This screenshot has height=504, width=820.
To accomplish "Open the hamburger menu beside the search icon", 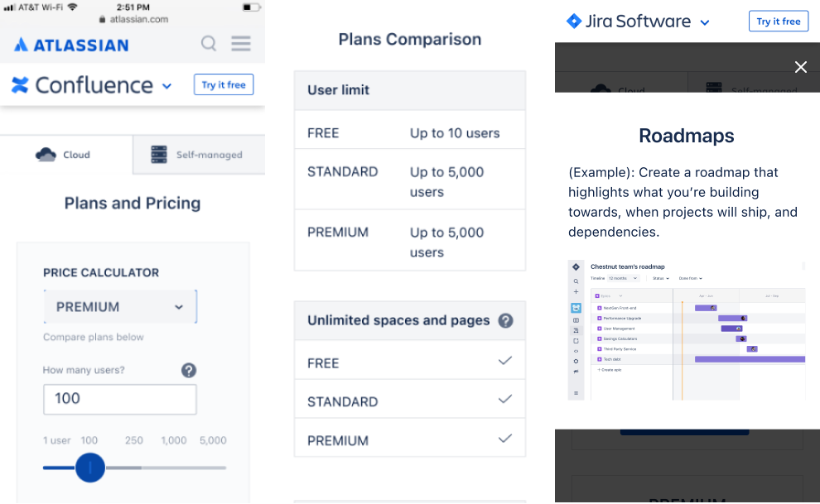I will point(240,44).
